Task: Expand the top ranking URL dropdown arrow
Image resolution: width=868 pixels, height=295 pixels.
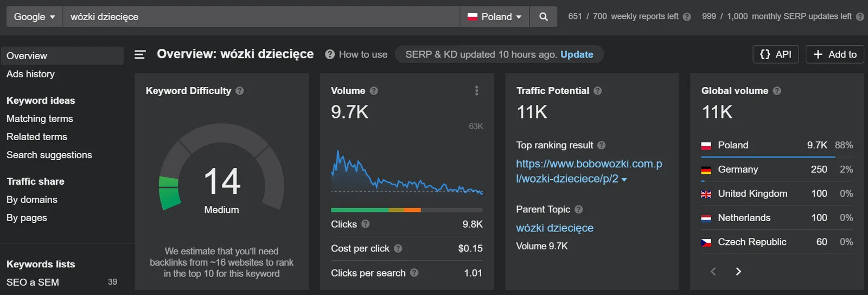Action: 624,180
